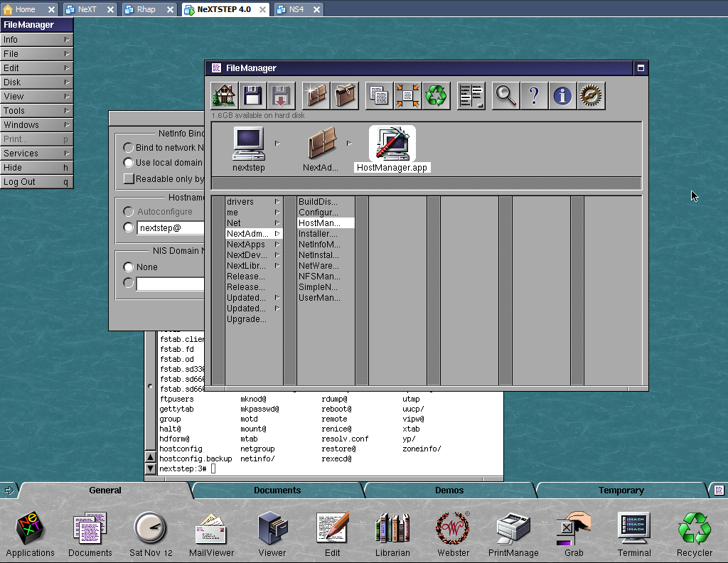Click the New Folder sparkle icon
This screenshot has width=728, height=563.
point(315,95)
